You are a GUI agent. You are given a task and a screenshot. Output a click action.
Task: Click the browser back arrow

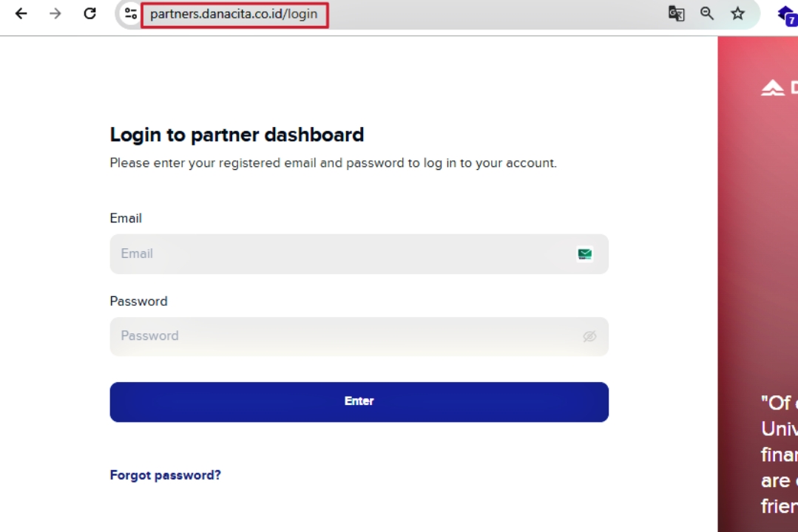tap(21, 13)
